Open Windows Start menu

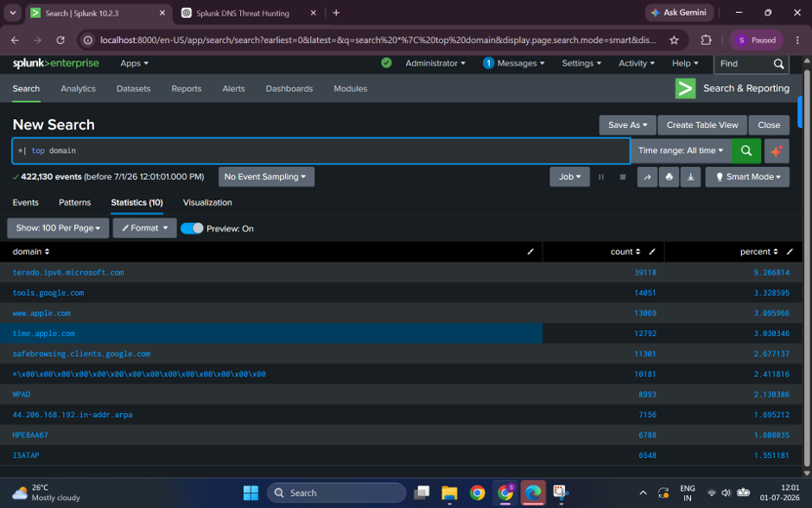coord(251,493)
